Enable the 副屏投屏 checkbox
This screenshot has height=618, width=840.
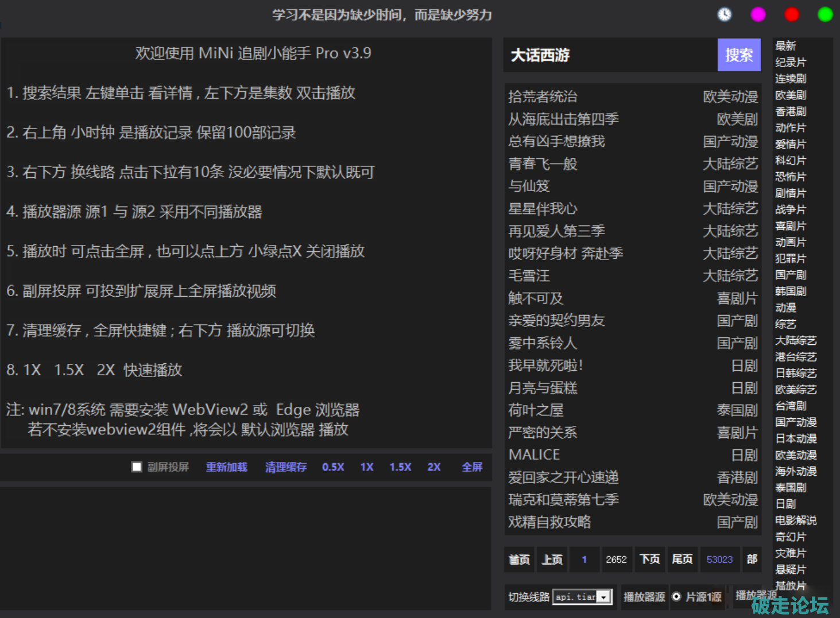tap(137, 467)
